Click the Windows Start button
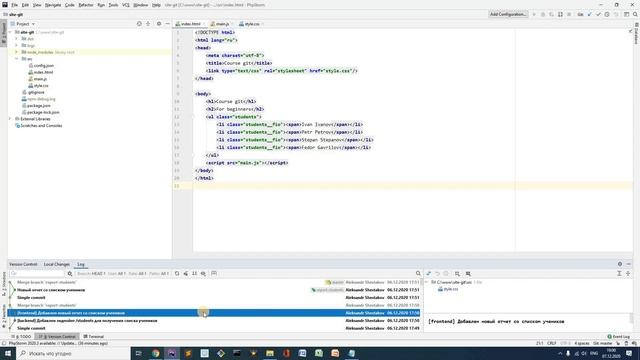Image resolution: width=640 pixels, height=360 pixels. pos(8,353)
